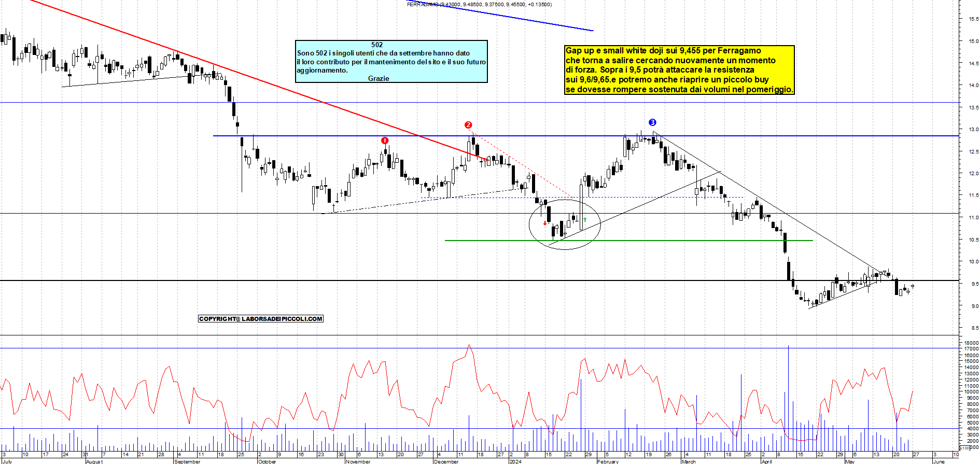This screenshot has width=980, height=464.
Task: Click the 10.5 price level on the right axis
Action: click(x=974, y=240)
